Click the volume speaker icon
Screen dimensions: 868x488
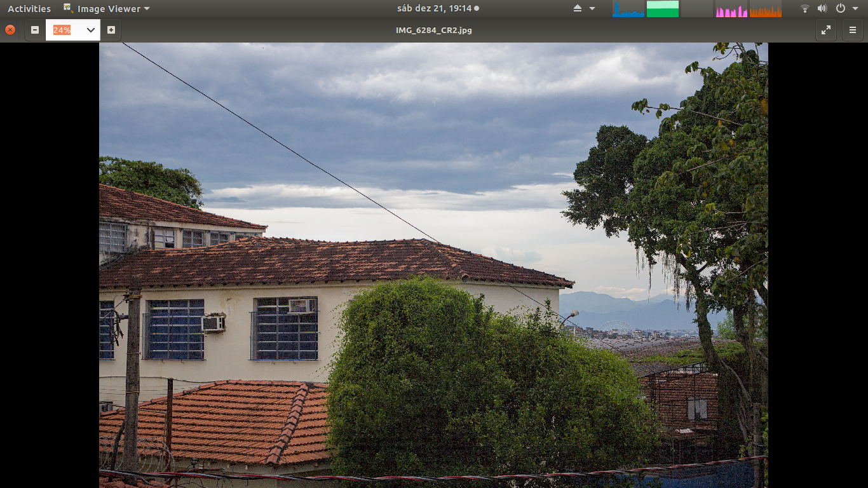[x=822, y=9]
